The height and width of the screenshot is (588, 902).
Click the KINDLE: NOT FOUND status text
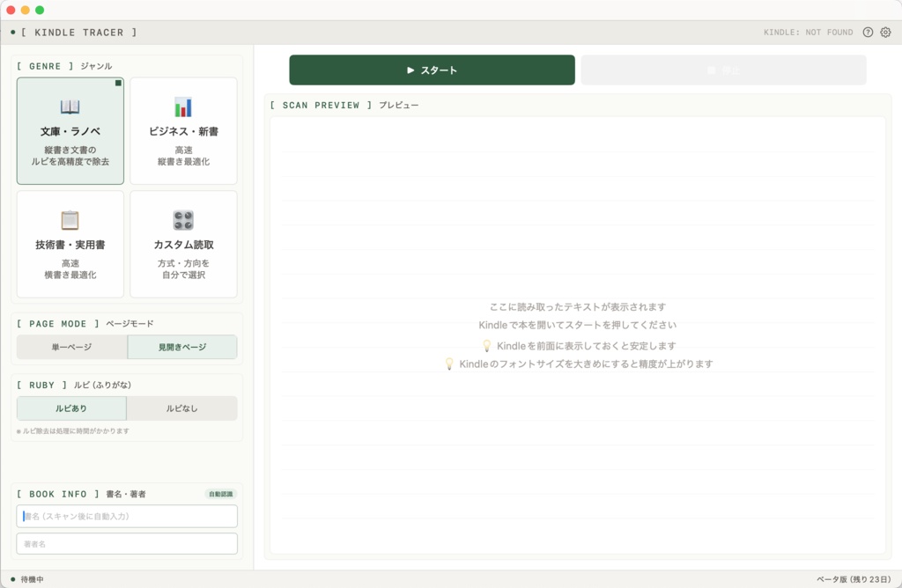coord(809,33)
